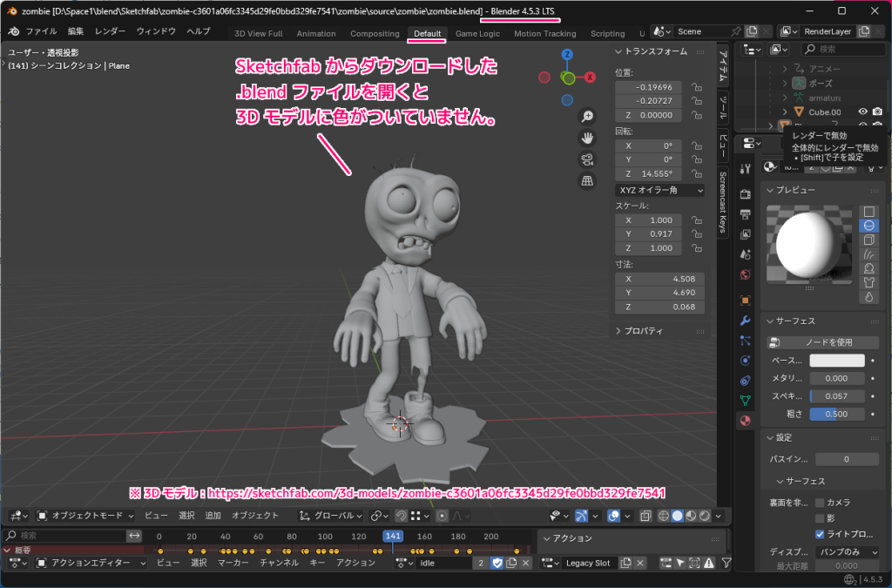892x588 pixels.
Task: Select rendered viewport shading mode
Action: tap(704, 516)
